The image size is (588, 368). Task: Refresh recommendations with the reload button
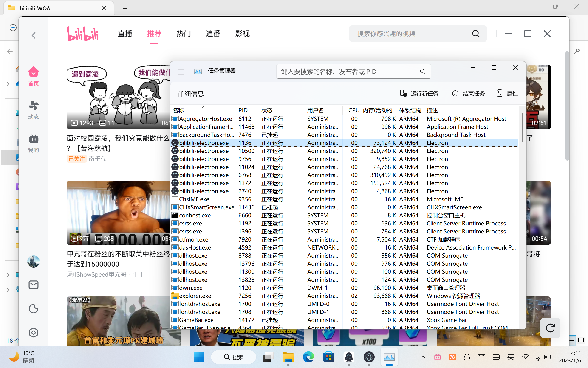pos(550,328)
